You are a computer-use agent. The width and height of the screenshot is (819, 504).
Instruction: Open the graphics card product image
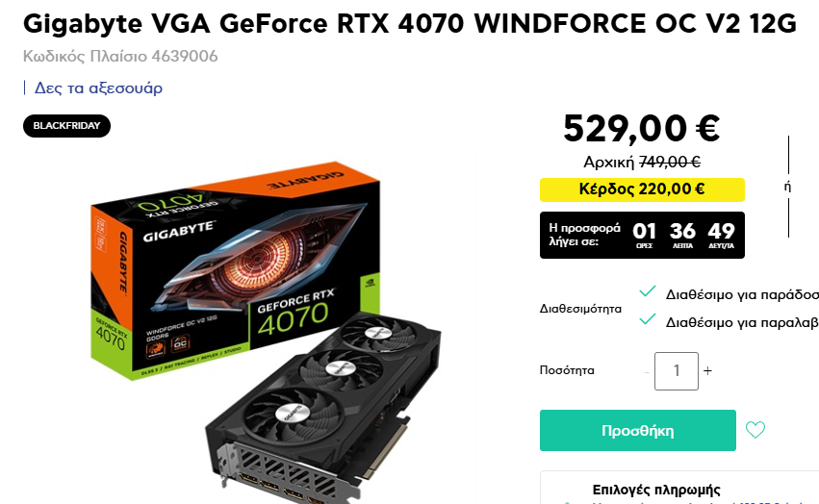[x=267, y=332]
